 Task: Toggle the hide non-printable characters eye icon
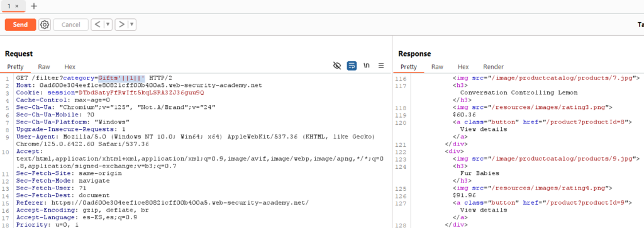point(337,66)
